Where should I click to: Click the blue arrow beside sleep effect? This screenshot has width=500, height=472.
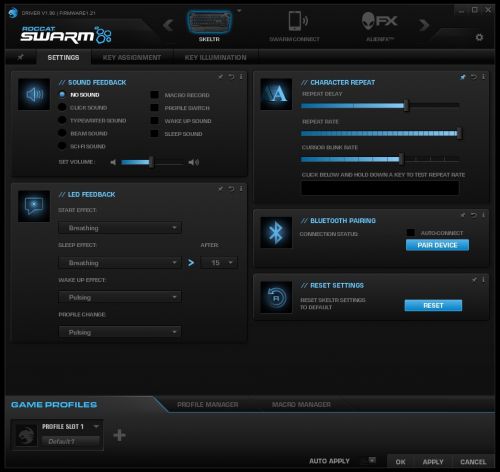191,263
